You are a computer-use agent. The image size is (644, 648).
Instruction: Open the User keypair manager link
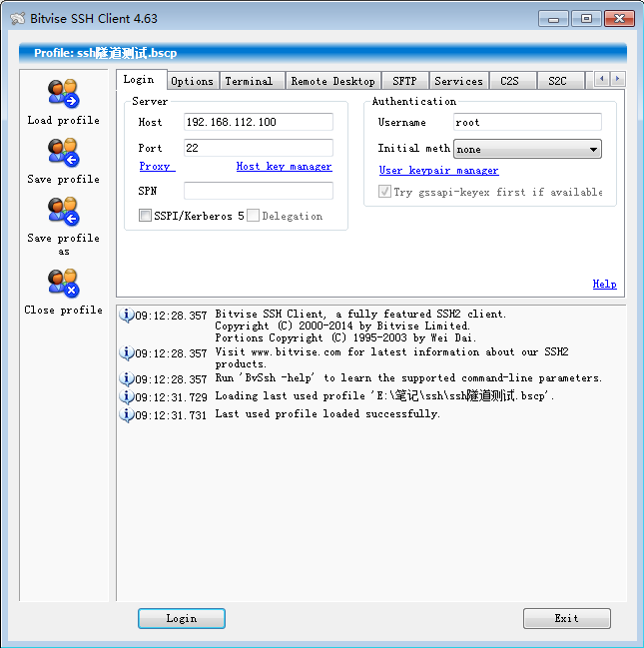[438, 171]
